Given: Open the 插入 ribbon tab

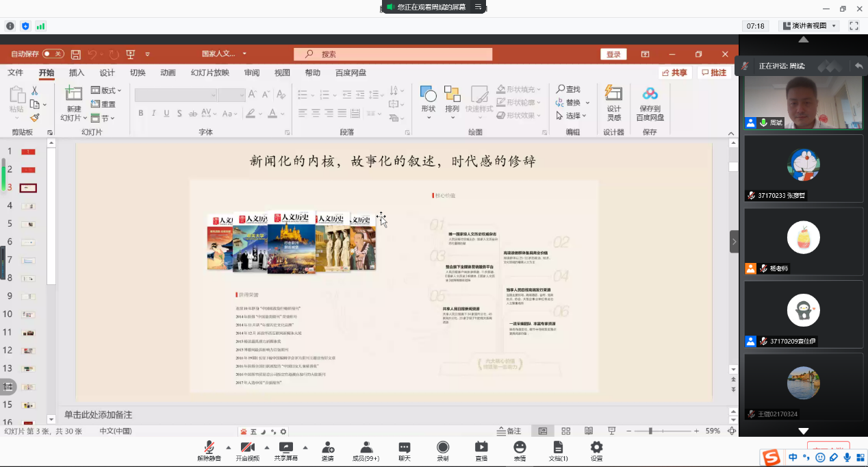Looking at the screenshot, I should [x=77, y=73].
